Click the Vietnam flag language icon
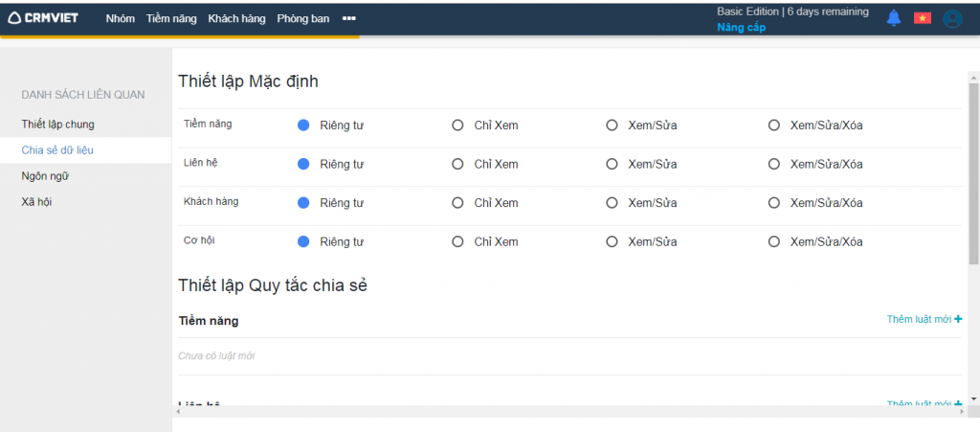This screenshot has width=980, height=432. tap(922, 18)
